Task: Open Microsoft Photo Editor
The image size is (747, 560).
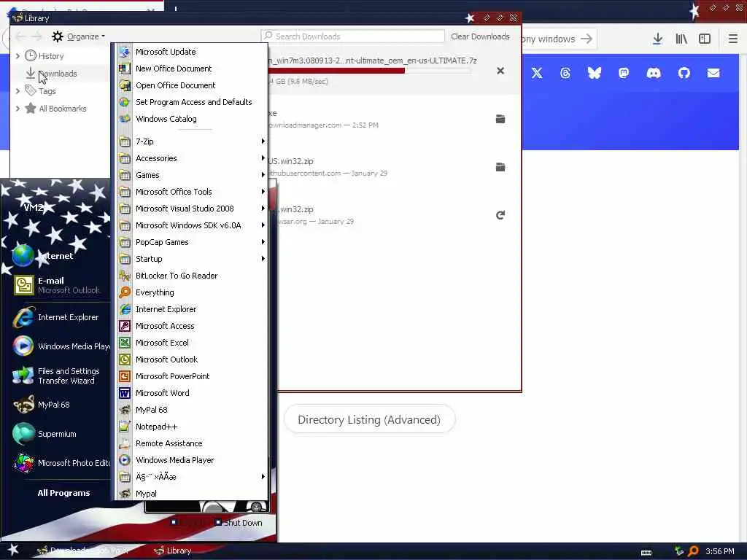Action: pos(61,463)
